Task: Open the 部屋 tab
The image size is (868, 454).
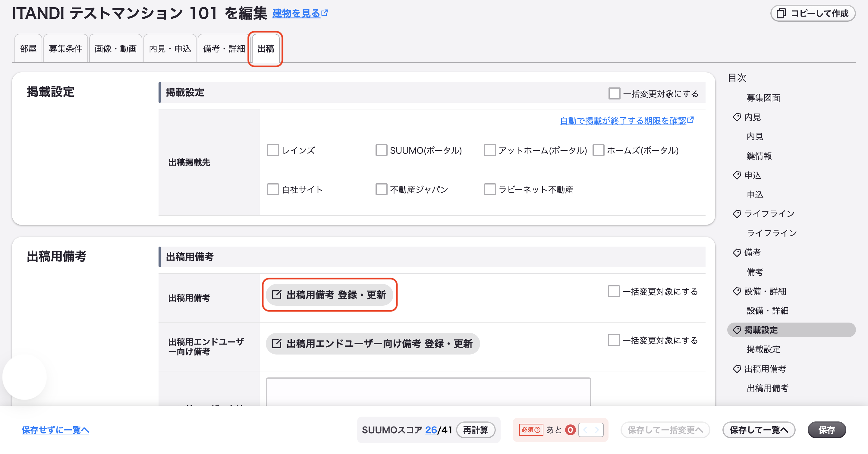Action: 28,49
